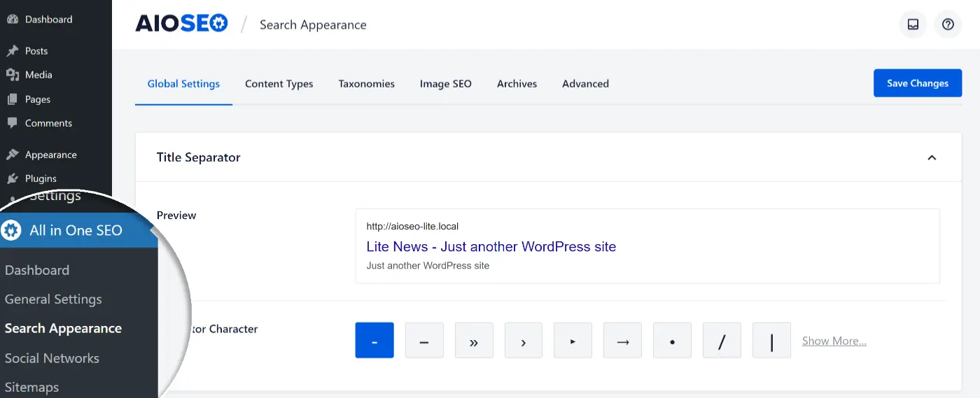Select the small triangle separator

573,340
